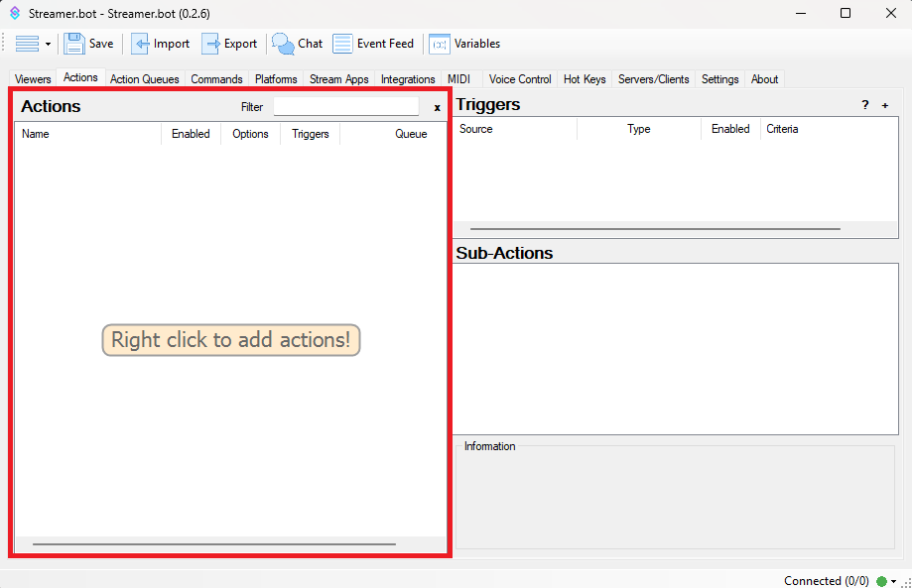Open the Event Feed list icon
The height and width of the screenshot is (588, 912).
pyautogui.click(x=342, y=44)
